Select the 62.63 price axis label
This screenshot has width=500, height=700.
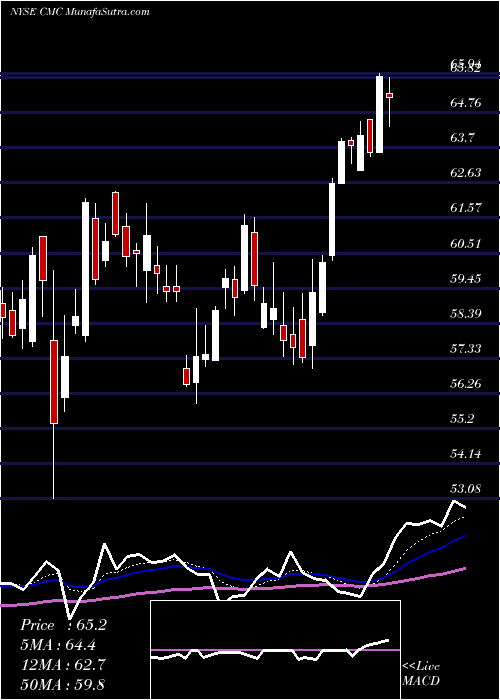pyautogui.click(x=466, y=173)
